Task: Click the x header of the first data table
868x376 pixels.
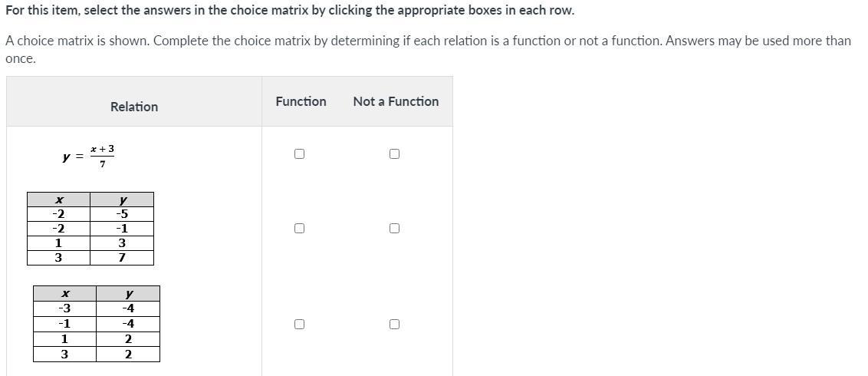Action: coord(58,200)
